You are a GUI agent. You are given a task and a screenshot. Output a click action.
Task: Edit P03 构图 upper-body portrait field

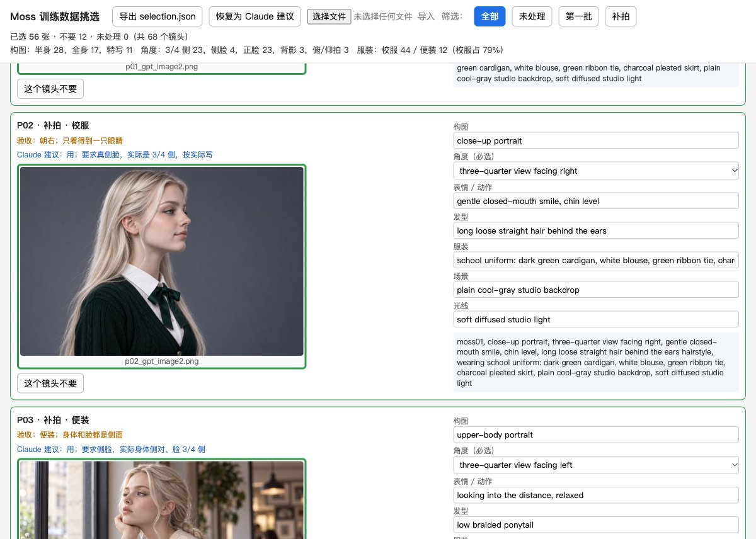pos(596,434)
